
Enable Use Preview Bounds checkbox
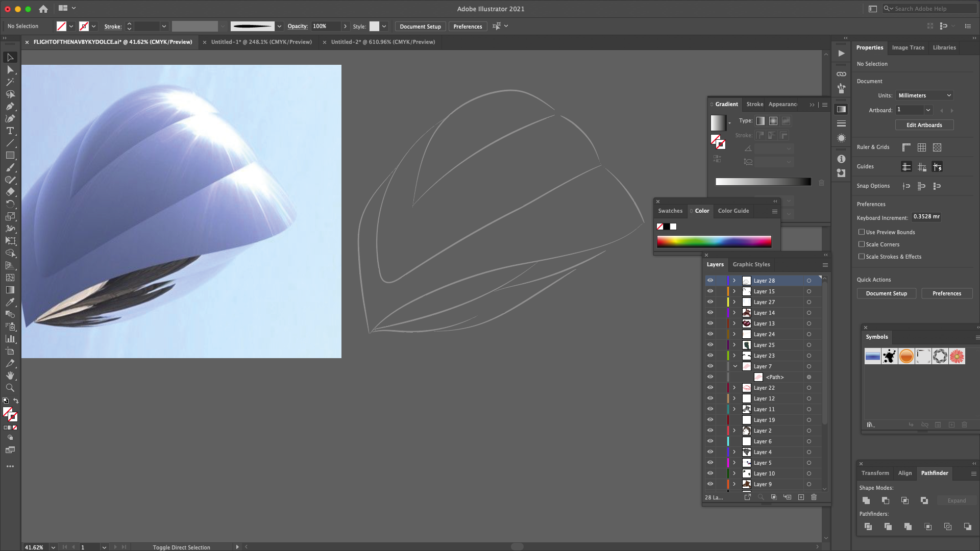[x=862, y=232]
